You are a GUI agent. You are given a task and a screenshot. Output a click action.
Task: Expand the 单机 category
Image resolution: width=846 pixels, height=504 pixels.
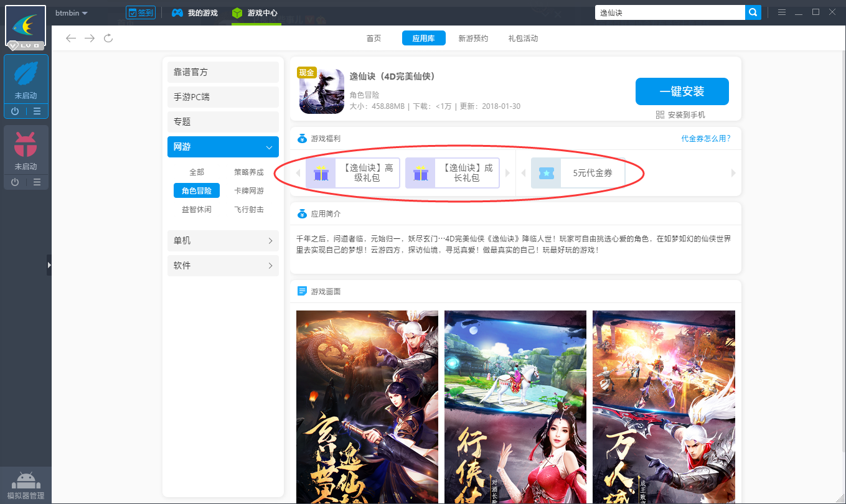(x=223, y=241)
